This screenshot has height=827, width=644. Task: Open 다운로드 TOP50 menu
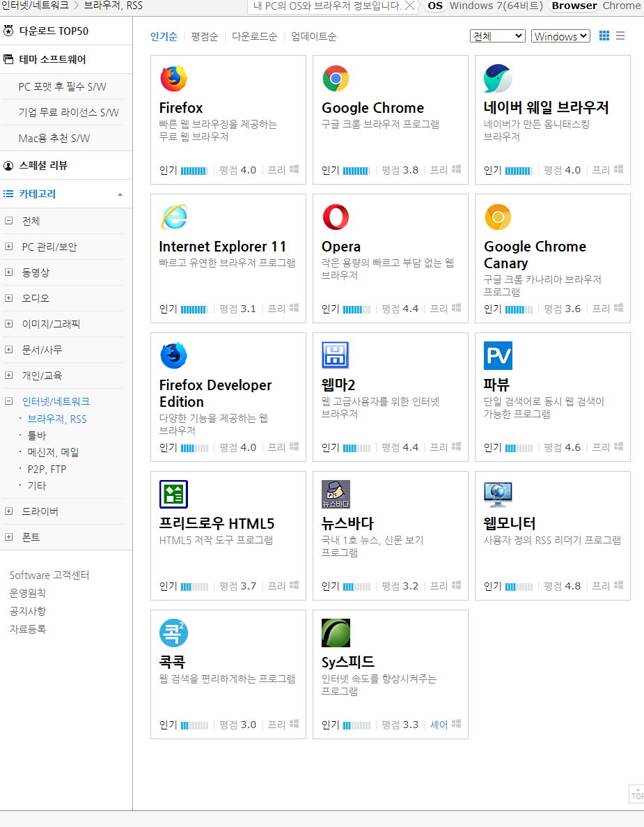(54, 31)
